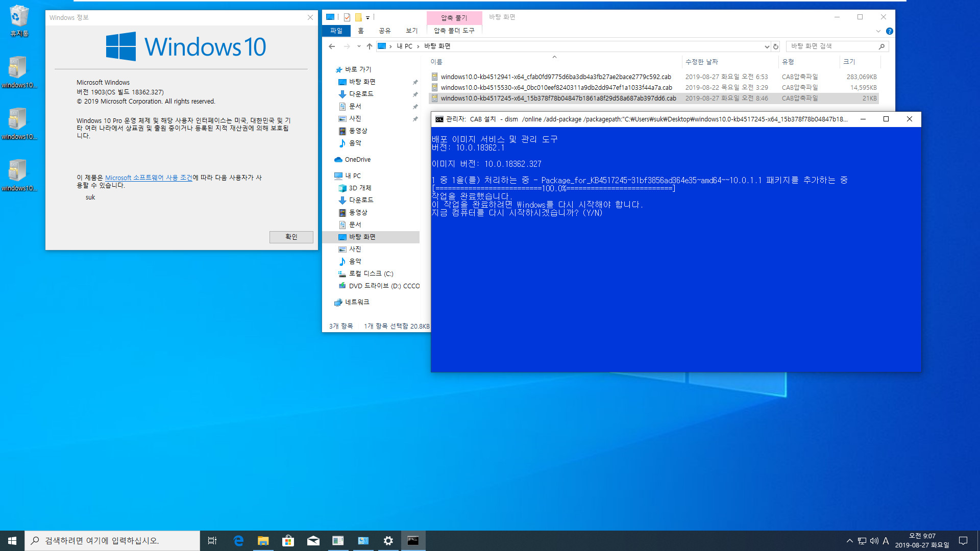Select the 압축 풀기 contextual tab
Screen dimensions: 980x551
tap(454, 18)
